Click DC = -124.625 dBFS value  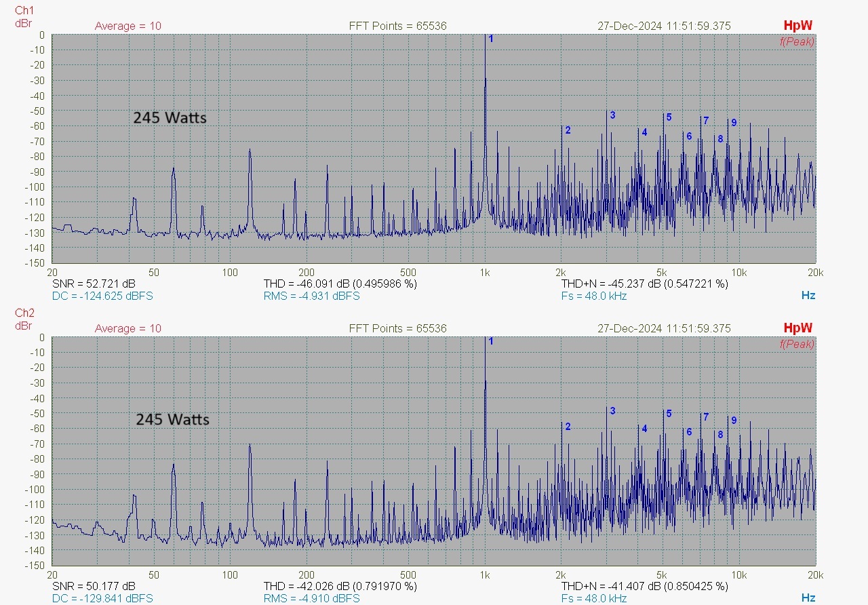coord(102,296)
